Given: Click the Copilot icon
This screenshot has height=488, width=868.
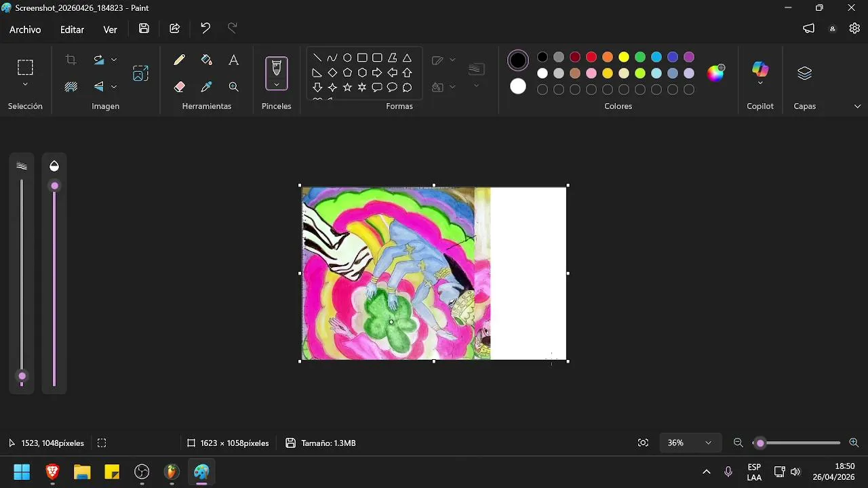Looking at the screenshot, I should pos(760,68).
